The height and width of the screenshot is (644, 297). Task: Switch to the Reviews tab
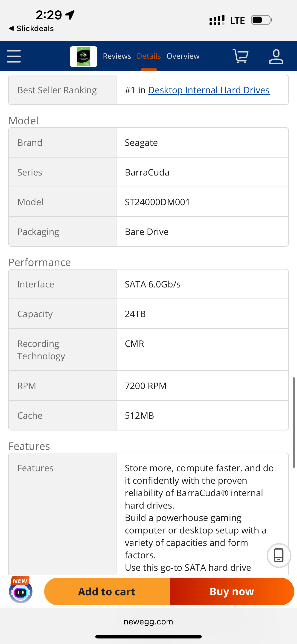(117, 56)
